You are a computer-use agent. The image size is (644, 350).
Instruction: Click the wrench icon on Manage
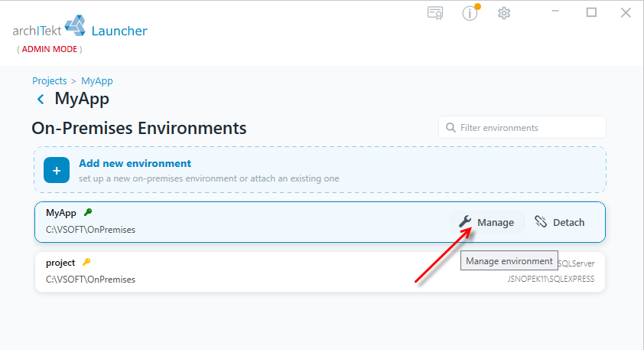[465, 221]
